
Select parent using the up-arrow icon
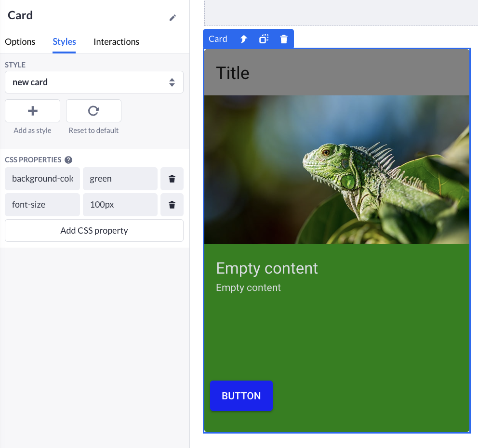click(244, 39)
